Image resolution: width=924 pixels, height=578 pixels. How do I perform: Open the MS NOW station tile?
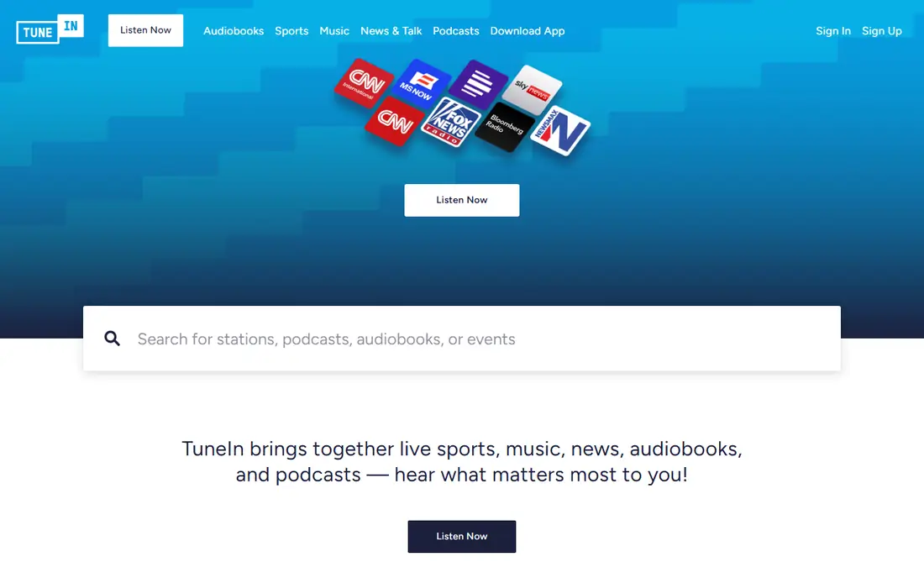pyautogui.click(x=420, y=84)
